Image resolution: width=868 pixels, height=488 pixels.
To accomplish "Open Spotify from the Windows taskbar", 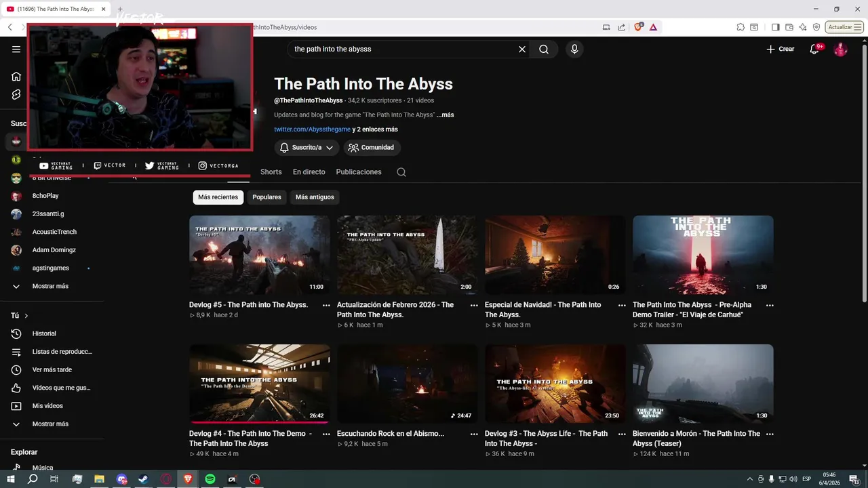I will pos(210,479).
